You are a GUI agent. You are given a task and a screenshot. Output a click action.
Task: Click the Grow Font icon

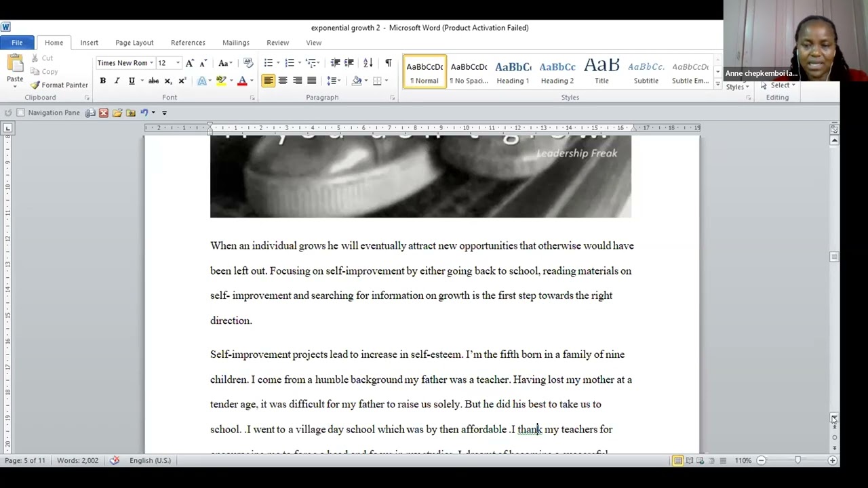190,63
